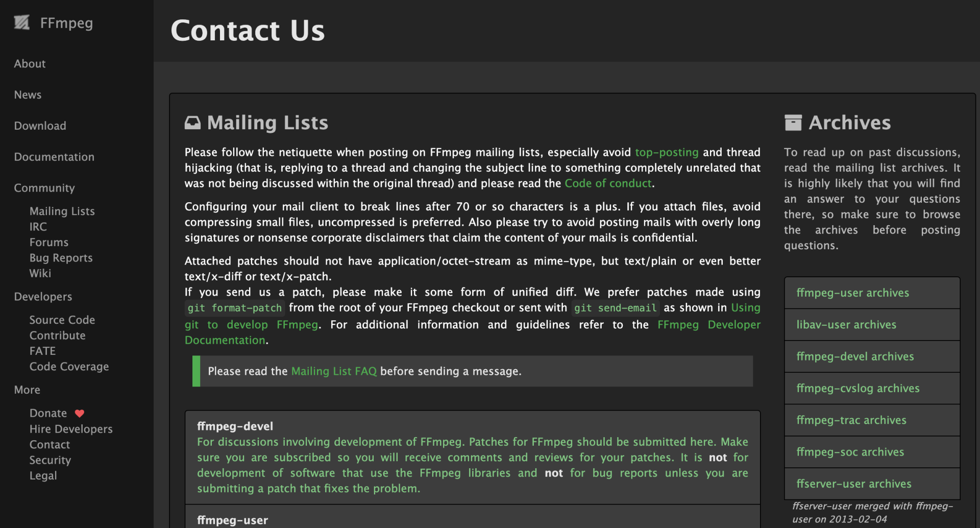Open Documentation from the sidebar
This screenshot has height=528, width=980.
pyautogui.click(x=54, y=157)
